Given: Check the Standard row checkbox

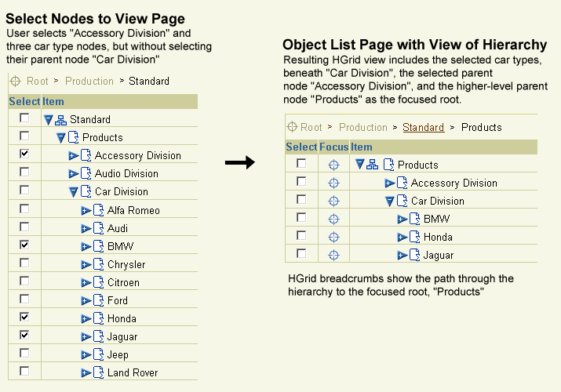Looking at the screenshot, I should (x=24, y=118).
